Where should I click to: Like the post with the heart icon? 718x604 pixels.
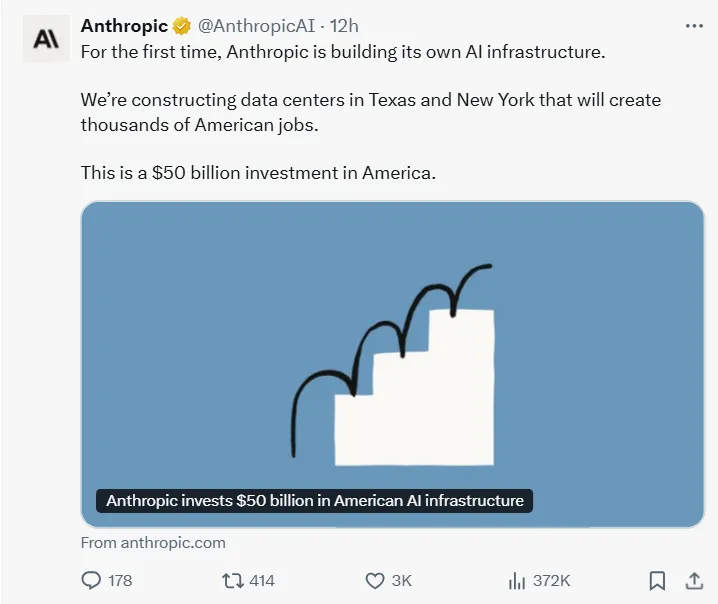tap(375, 580)
